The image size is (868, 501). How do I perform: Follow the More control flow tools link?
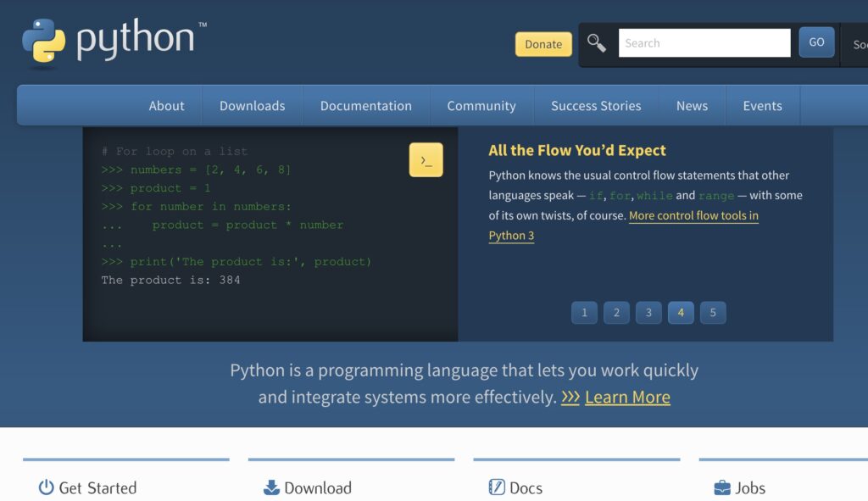point(693,215)
